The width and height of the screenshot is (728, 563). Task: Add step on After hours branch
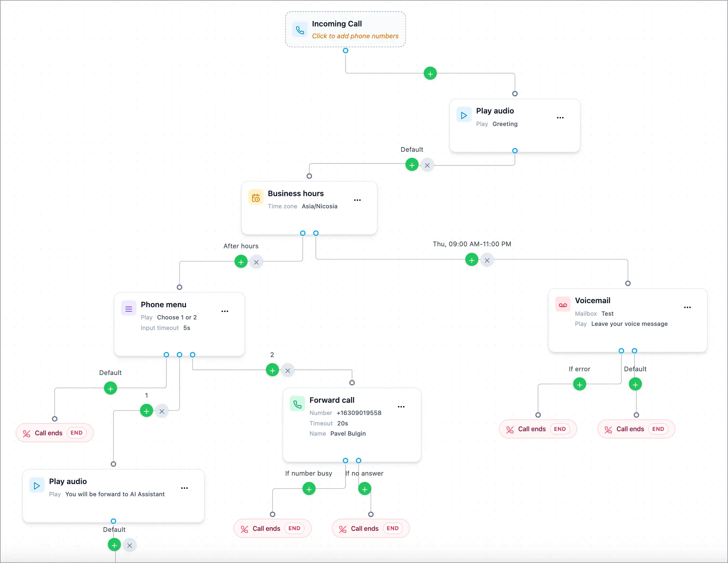pos(241,262)
